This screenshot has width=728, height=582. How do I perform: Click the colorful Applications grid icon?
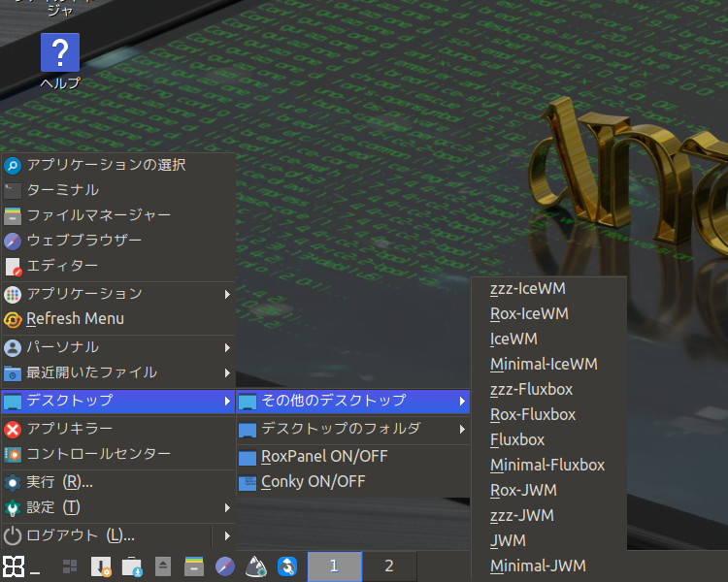pyautogui.click(x=13, y=294)
